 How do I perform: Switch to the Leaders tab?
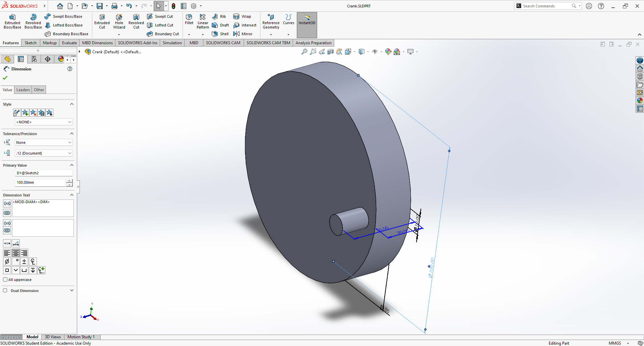click(x=23, y=90)
